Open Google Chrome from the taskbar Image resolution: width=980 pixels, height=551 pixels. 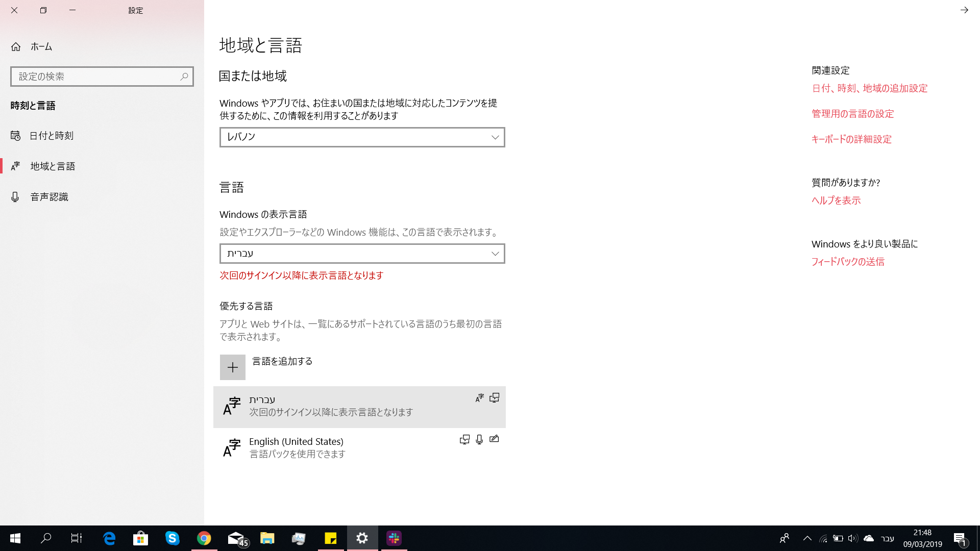pos(204,538)
